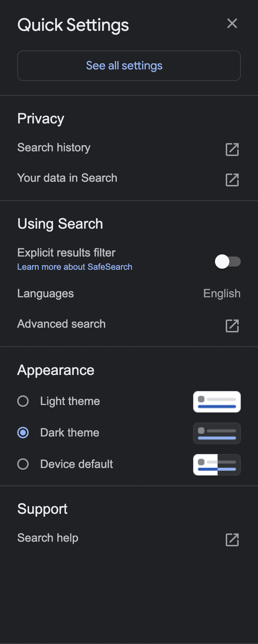Open the Search history menu item
The width and height of the screenshot is (258, 644).
tap(54, 148)
